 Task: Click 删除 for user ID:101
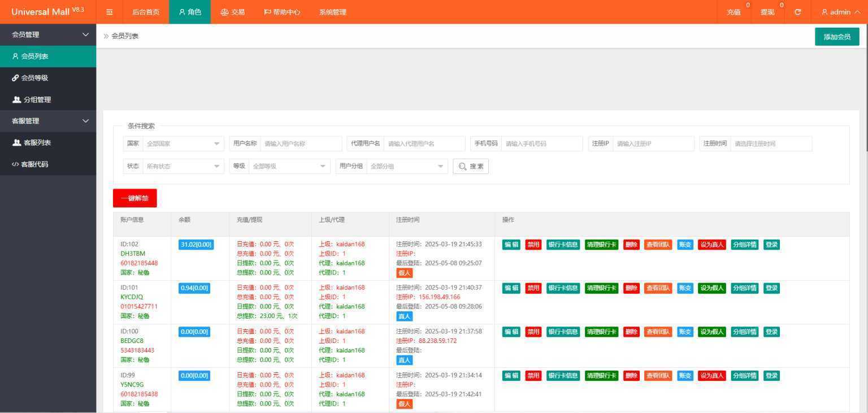click(x=631, y=288)
